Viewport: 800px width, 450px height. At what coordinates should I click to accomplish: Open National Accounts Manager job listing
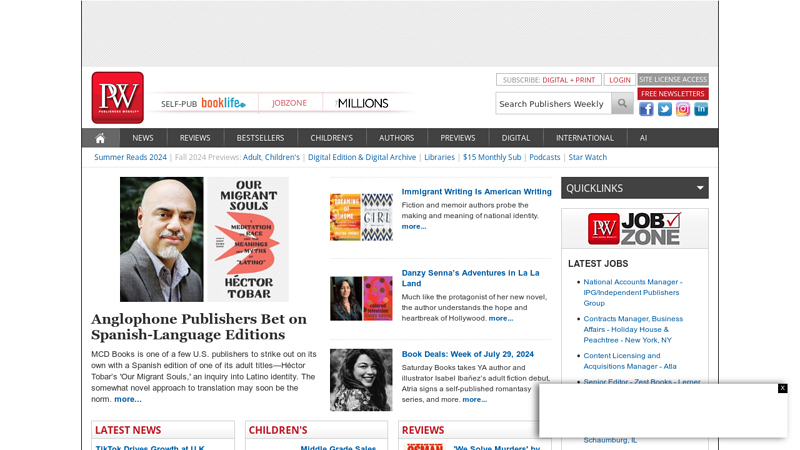click(x=633, y=292)
